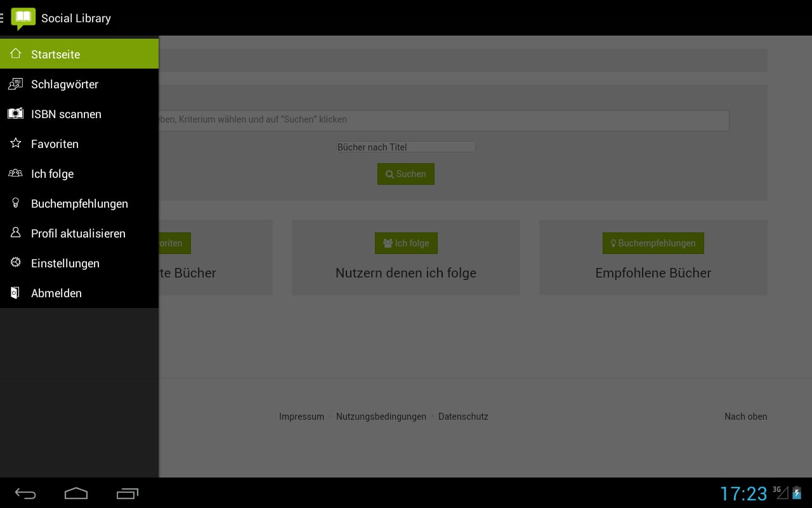Image resolution: width=812 pixels, height=508 pixels.
Task: Open the Nutzungsbedingungen footer link
Action: [x=381, y=417]
